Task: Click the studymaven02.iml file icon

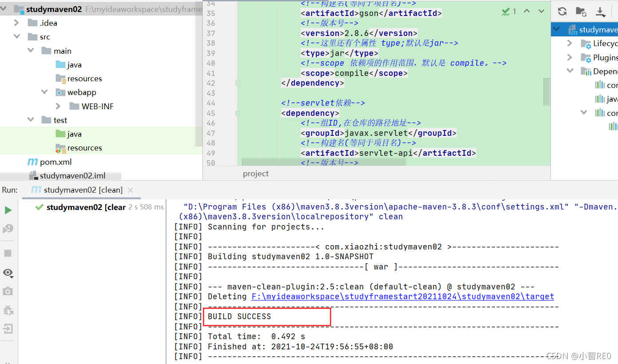Action: pos(33,176)
